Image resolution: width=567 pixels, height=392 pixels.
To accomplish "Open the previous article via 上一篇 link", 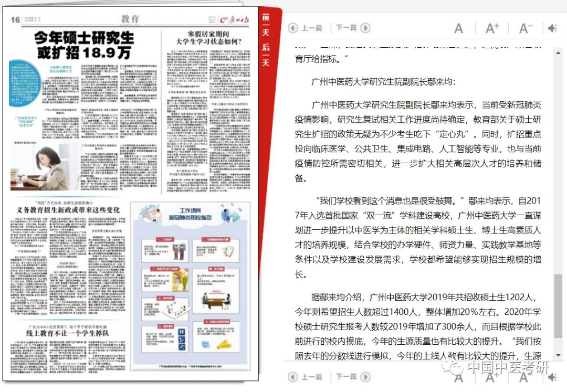I will 312,28.
